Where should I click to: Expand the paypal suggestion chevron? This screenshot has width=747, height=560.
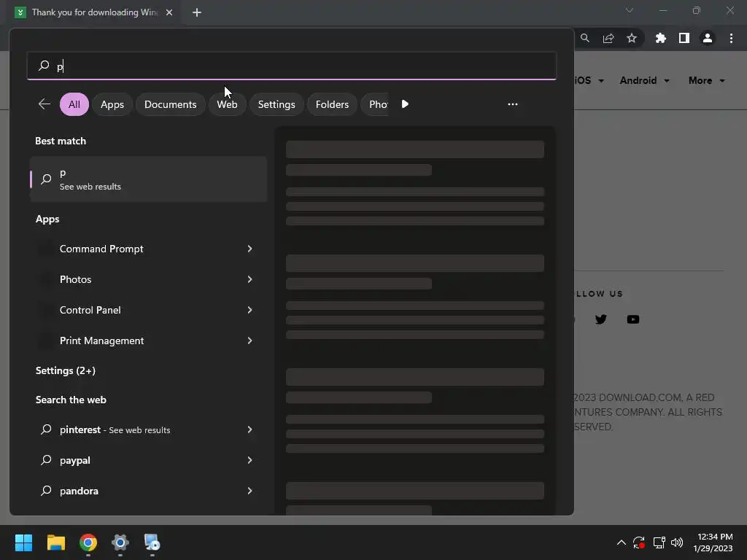(249, 460)
